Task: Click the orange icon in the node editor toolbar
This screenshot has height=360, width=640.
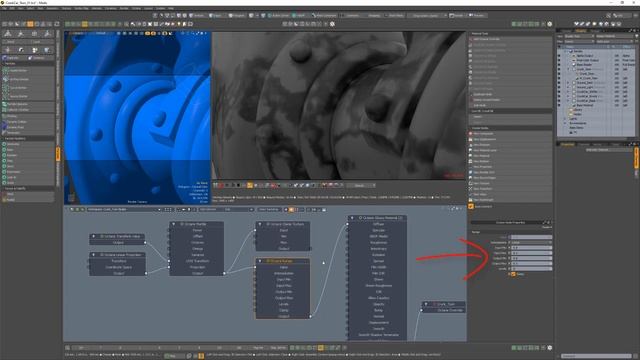Action: click(x=291, y=209)
